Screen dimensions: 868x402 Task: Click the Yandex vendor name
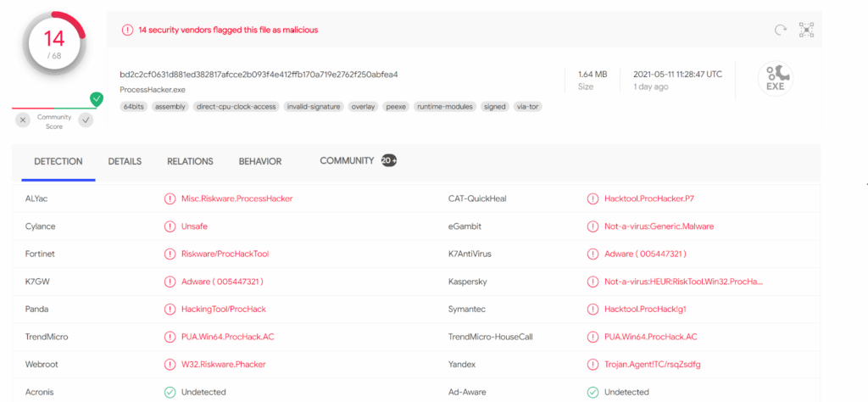[462, 365]
